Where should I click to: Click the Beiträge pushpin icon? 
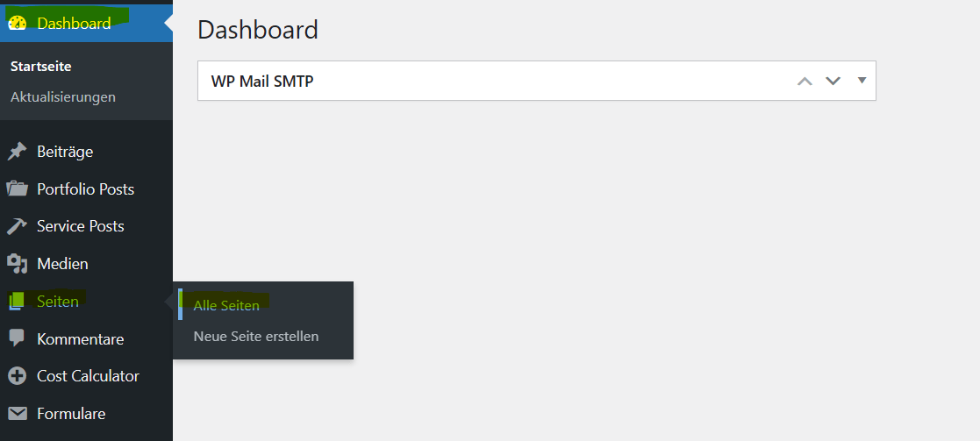pos(18,152)
